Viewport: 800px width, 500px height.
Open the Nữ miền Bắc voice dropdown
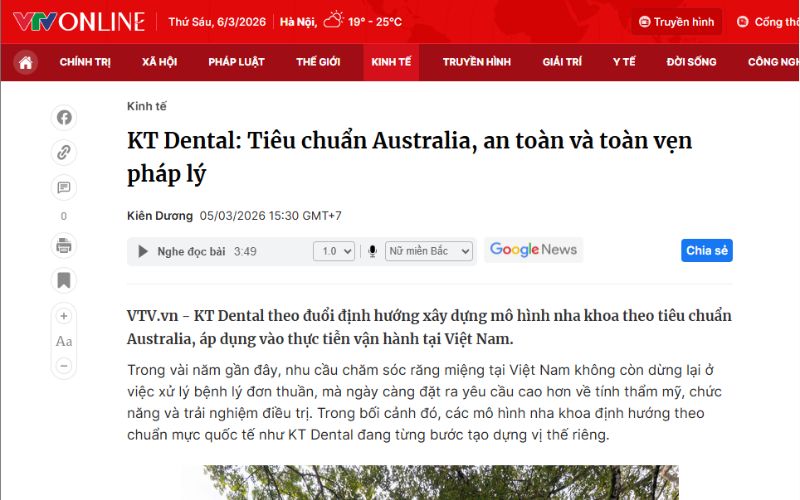click(429, 251)
